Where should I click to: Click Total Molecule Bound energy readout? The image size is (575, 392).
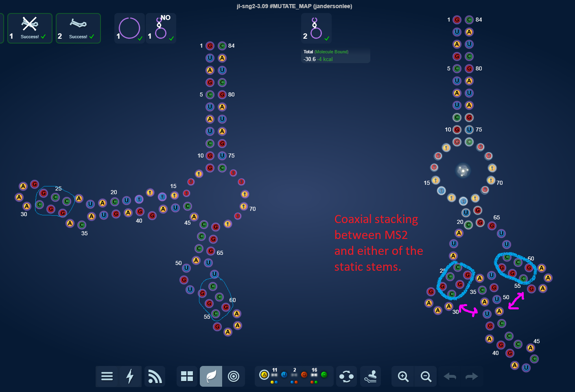tap(336, 55)
